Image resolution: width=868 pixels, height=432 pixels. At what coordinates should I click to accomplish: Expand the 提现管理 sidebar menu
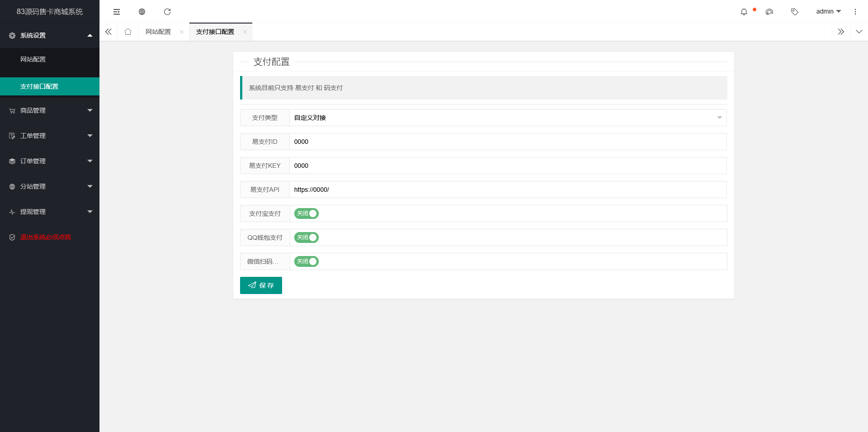click(50, 212)
